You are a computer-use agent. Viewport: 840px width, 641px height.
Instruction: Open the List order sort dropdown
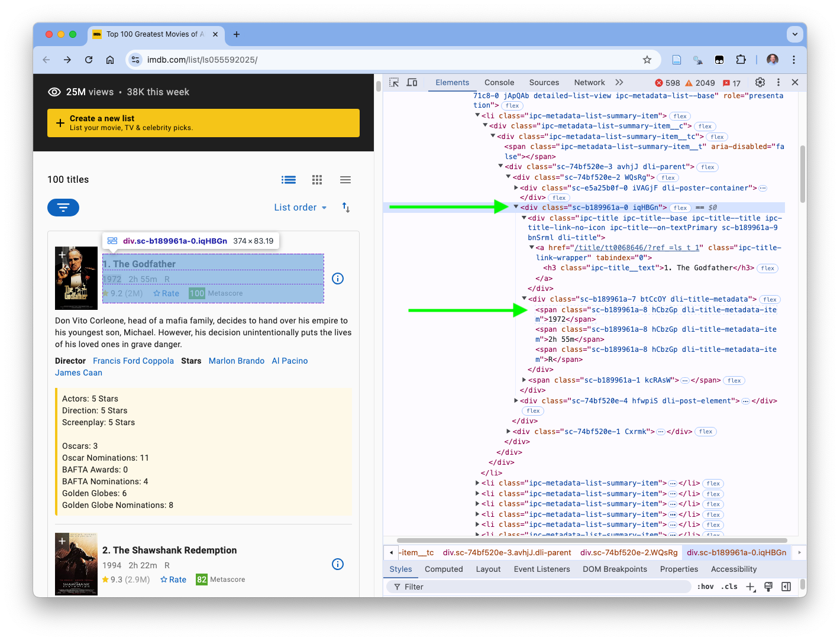point(301,208)
